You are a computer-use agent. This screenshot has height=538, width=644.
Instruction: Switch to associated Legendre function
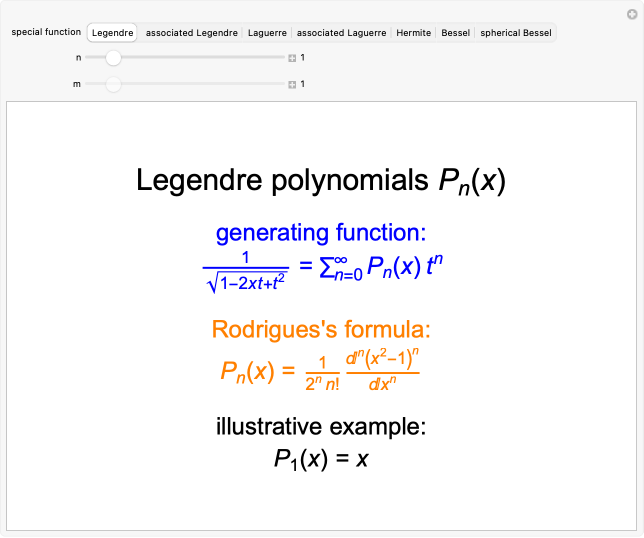[x=191, y=33]
